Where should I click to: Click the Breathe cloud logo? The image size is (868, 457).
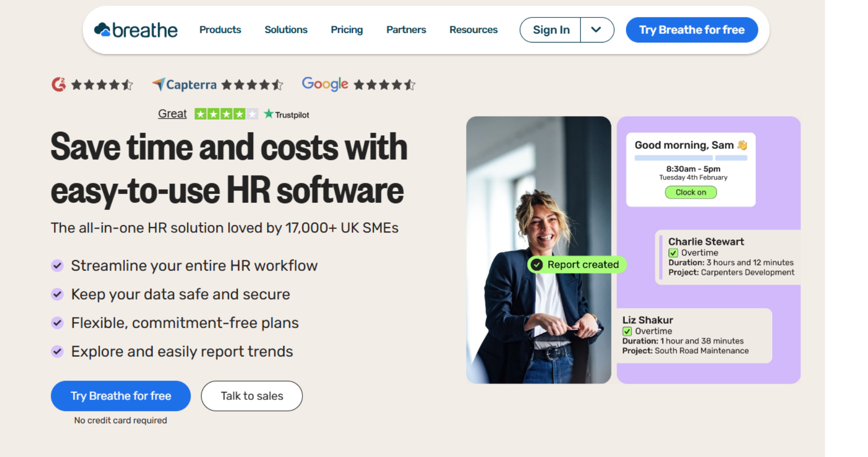point(103,29)
